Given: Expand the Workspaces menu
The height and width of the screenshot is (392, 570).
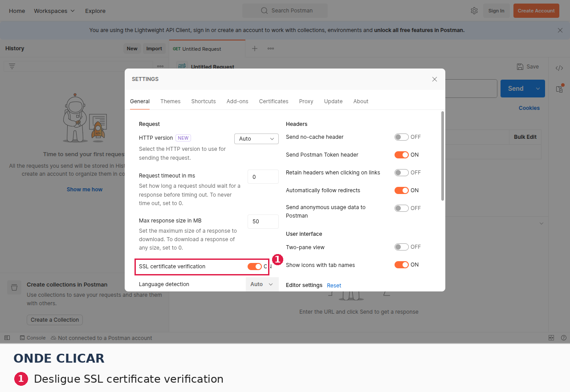Looking at the screenshot, I should point(54,11).
